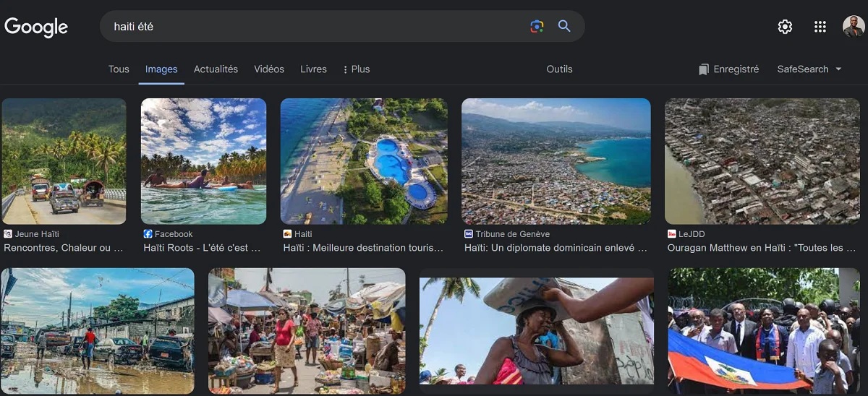Open the Haïti Roots Facebook result link

tap(202, 248)
